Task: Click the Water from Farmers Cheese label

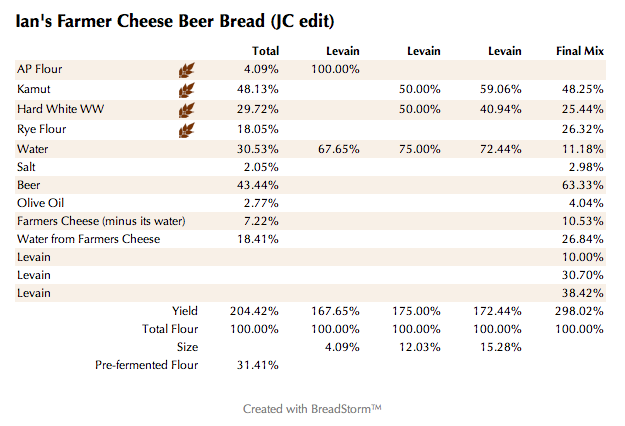Action: (88, 239)
